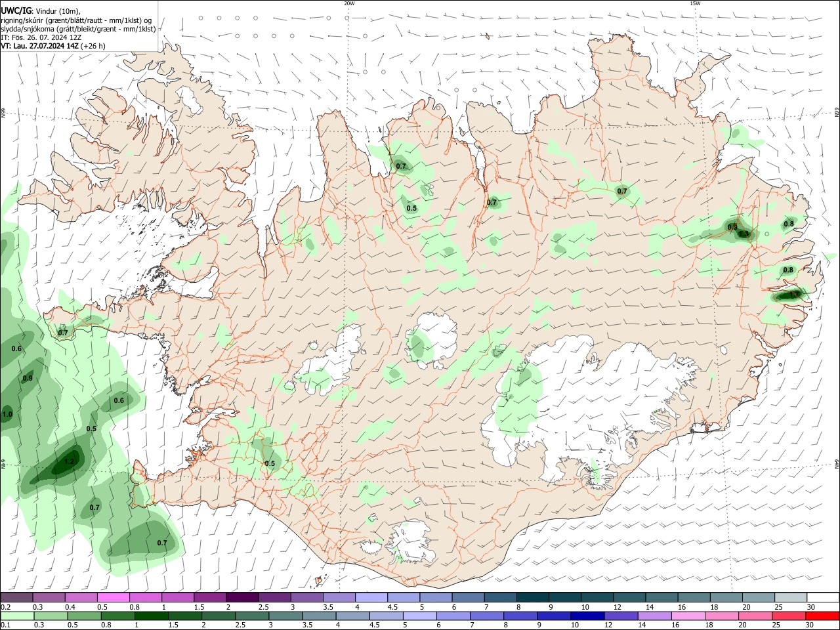Pick the darkest purple swatch between 2 and 2.5
Viewport: 840px width, 630px height.
(241, 598)
